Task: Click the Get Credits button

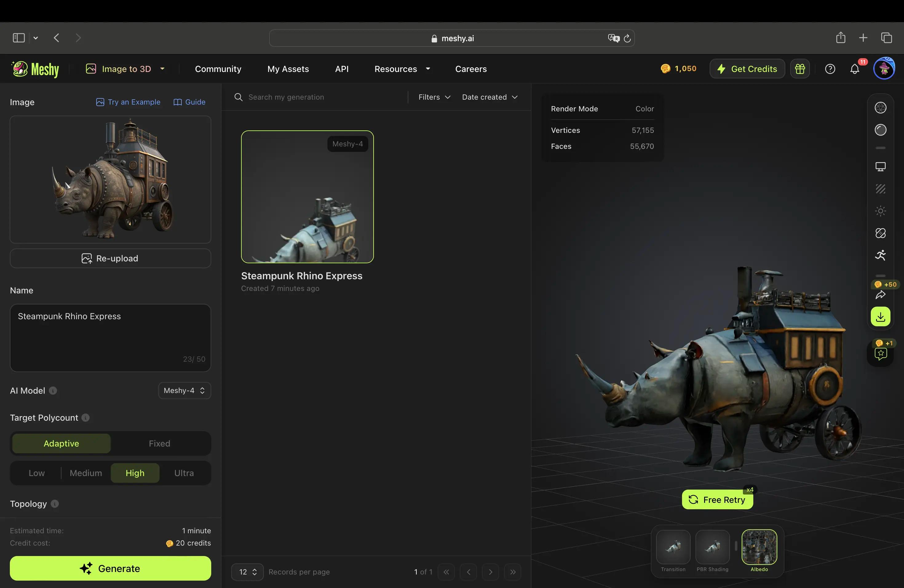Action: (747, 69)
